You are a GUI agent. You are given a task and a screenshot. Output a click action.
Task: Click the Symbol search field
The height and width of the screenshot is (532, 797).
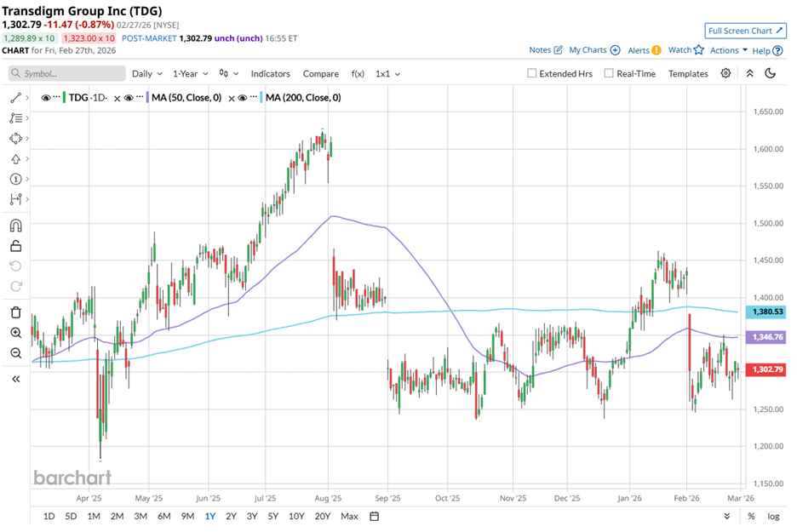68,74
